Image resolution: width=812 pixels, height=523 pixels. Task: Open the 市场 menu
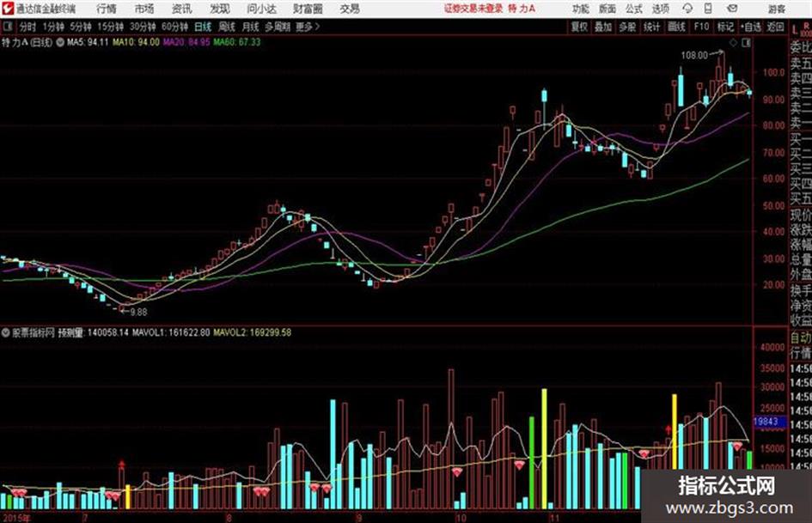point(144,9)
